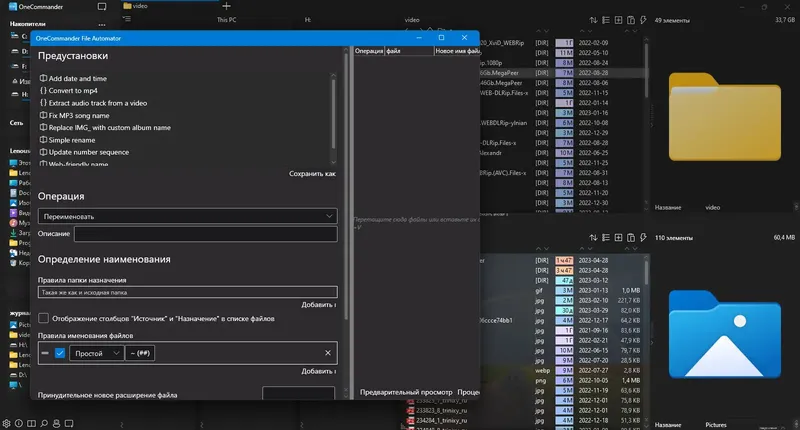This screenshot has height=430, width=800.
Task: Click the note icon beside OneCommander title
Action: (102, 7)
